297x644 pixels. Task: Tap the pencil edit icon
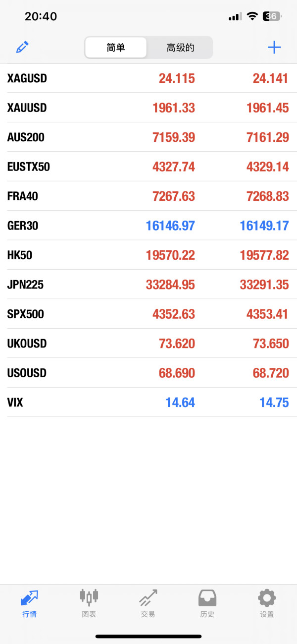[22, 48]
